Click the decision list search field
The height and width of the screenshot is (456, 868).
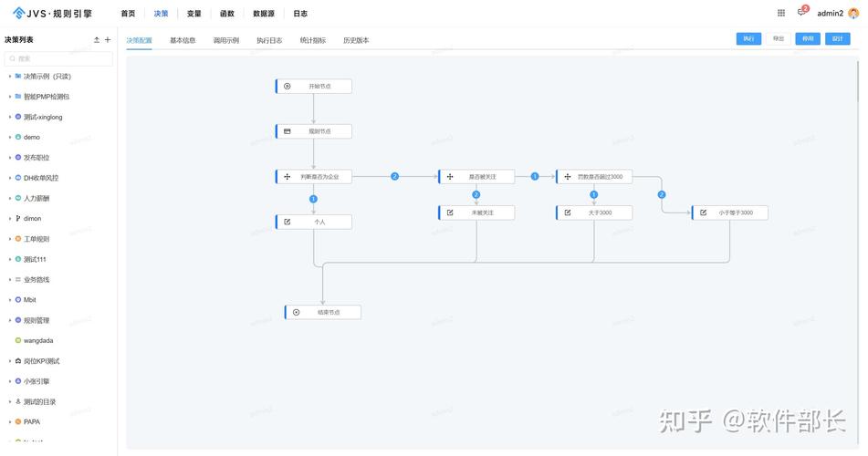[58, 58]
